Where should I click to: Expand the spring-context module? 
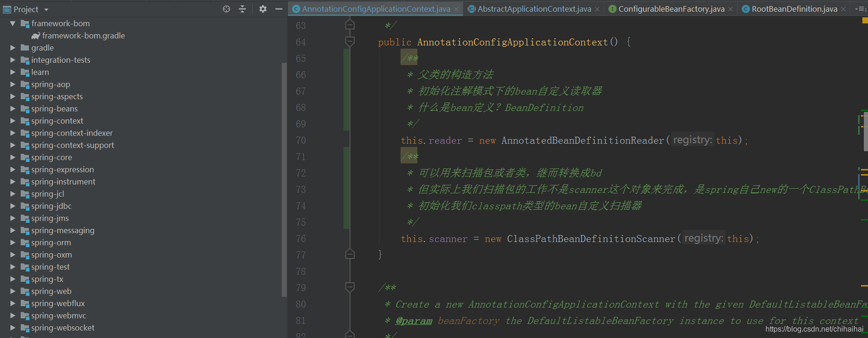pyautogui.click(x=13, y=121)
